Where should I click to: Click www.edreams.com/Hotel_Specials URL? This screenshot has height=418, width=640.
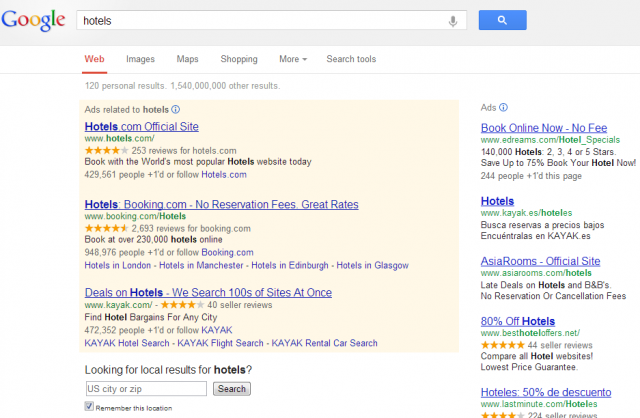click(550, 140)
